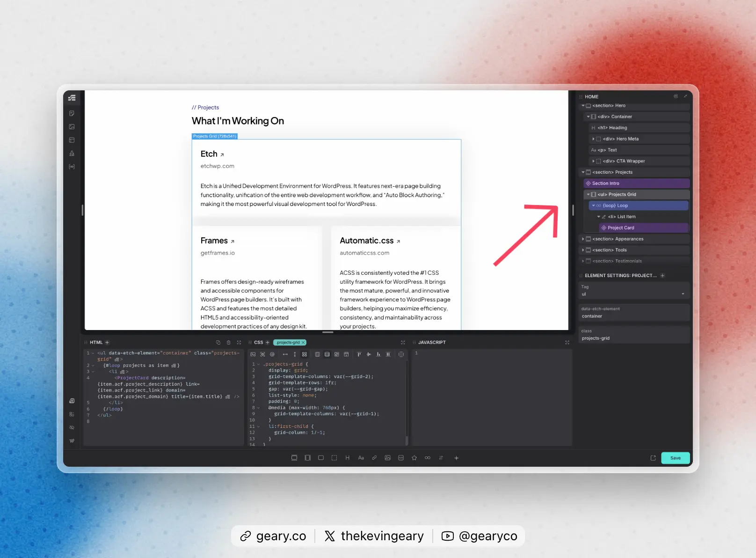
Task: Expand the section Appearances tree node
Action: point(583,239)
